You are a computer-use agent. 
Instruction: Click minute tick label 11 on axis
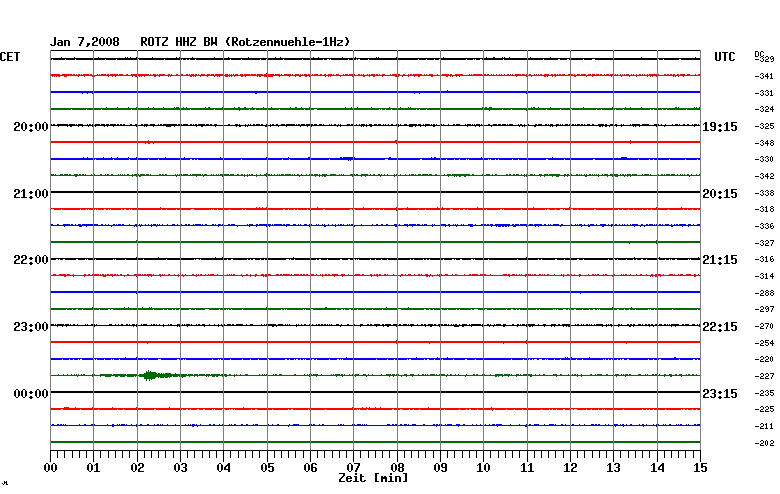pyautogui.click(x=527, y=468)
